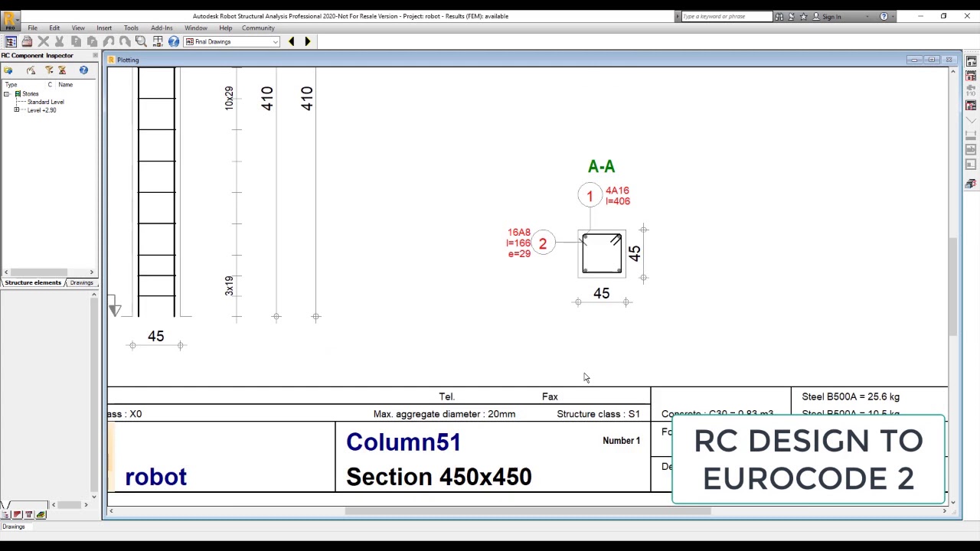Click inspector horizontal scrollbar left arrow
This screenshot has height=551, width=980.
(x=6, y=272)
